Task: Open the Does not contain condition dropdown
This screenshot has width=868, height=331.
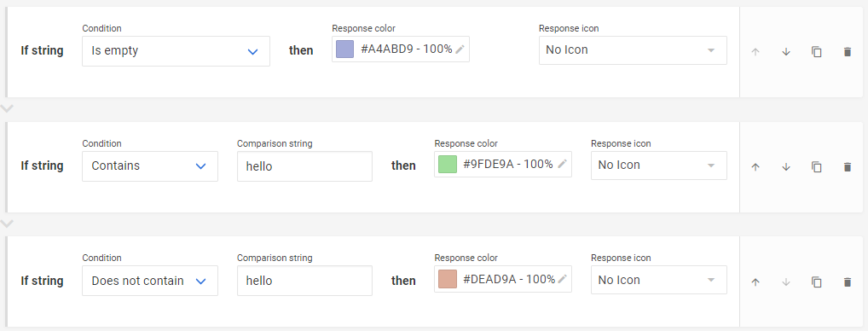Action: coord(150,281)
